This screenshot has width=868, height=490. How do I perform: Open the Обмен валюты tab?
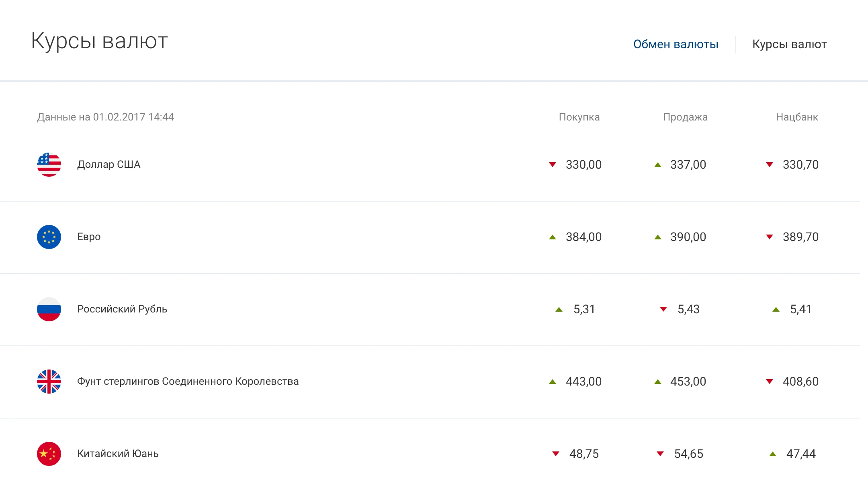pos(676,44)
